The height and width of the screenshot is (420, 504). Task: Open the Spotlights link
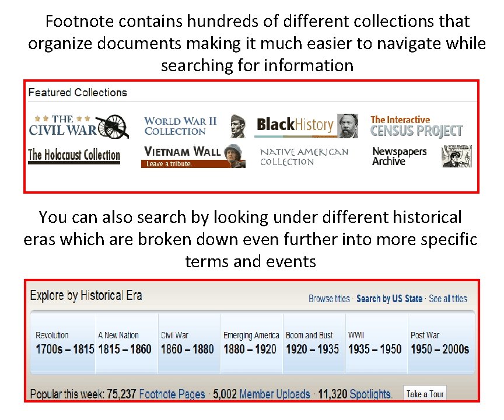pos(370,394)
